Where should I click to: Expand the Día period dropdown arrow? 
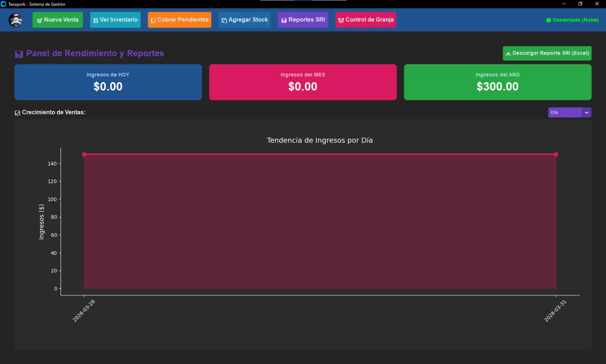pos(586,112)
